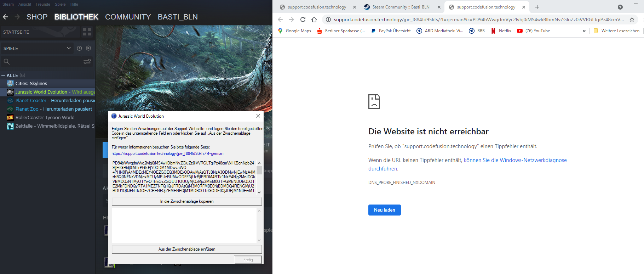Open the support.codefusion.technology link in dialog

pyautogui.click(x=167, y=153)
